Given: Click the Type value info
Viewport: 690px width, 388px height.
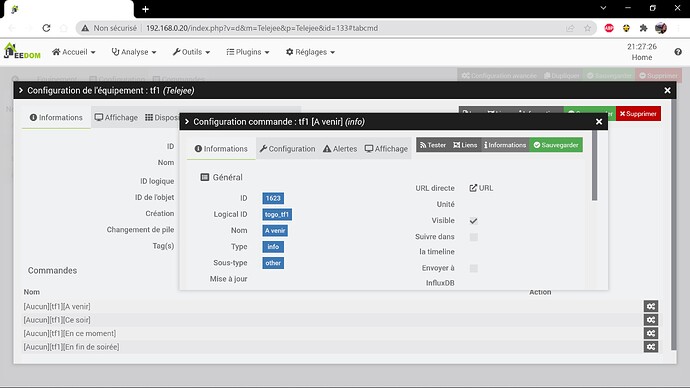Looking at the screenshot, I should pyautogui.click(x=273, y=247).
